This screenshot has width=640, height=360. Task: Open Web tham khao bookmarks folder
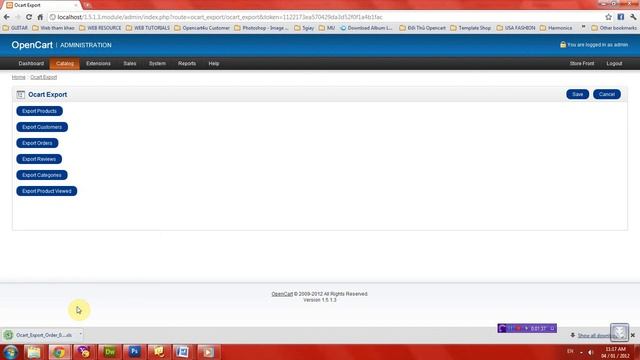[53, 28]
